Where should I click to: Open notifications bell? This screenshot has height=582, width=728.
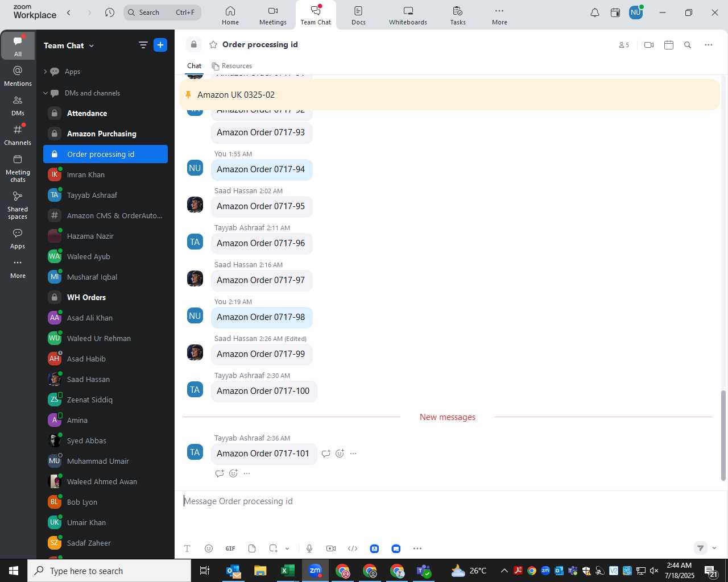595,13
